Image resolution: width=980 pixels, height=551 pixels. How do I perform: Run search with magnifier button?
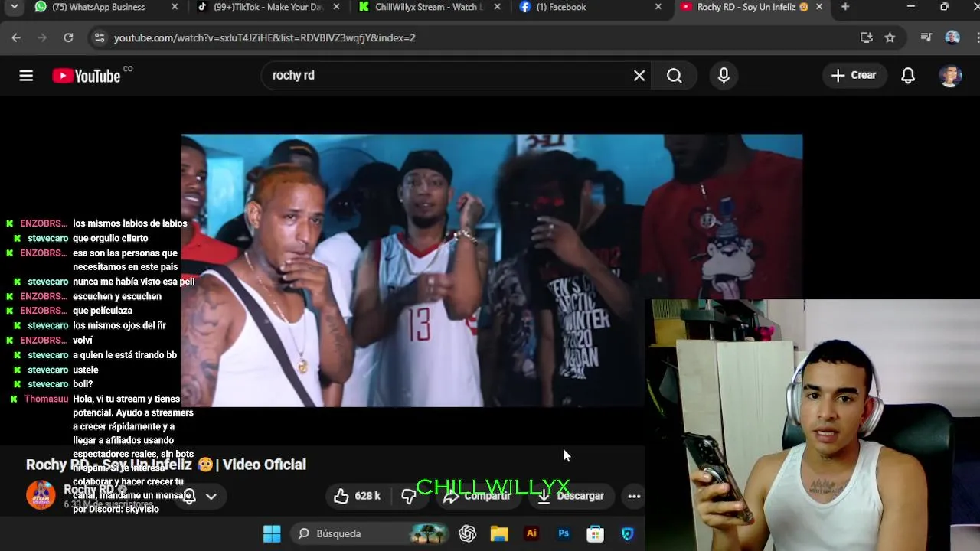pos(674,76)
